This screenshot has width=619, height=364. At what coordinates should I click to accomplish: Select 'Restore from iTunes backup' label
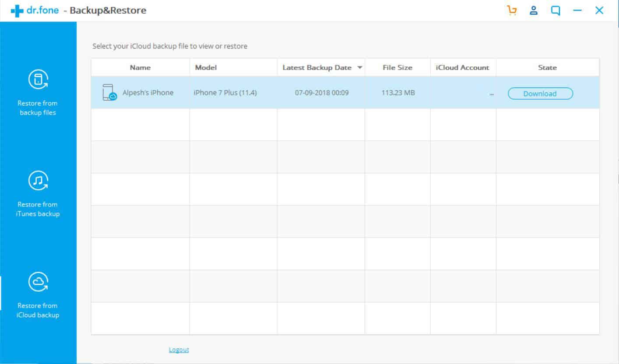38,209
